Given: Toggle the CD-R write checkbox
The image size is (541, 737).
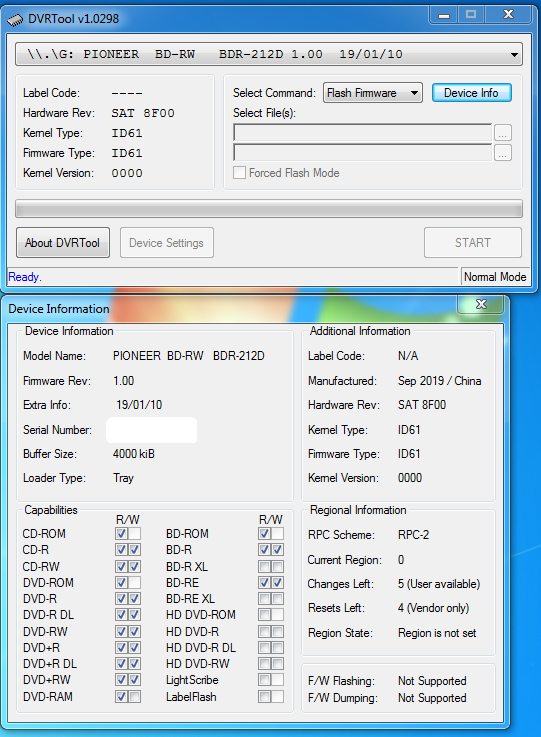Looking at the screenshot, I should (x=134, y=549).
